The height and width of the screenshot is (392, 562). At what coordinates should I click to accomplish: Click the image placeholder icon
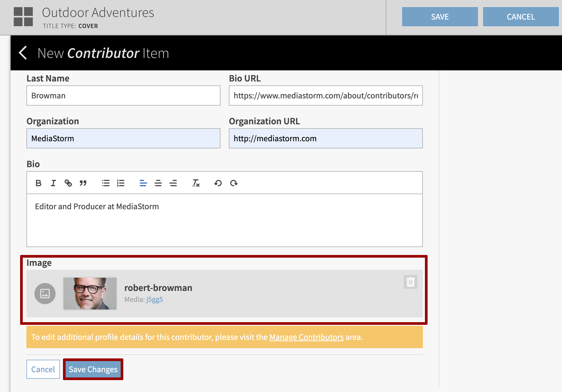(45, 293)
